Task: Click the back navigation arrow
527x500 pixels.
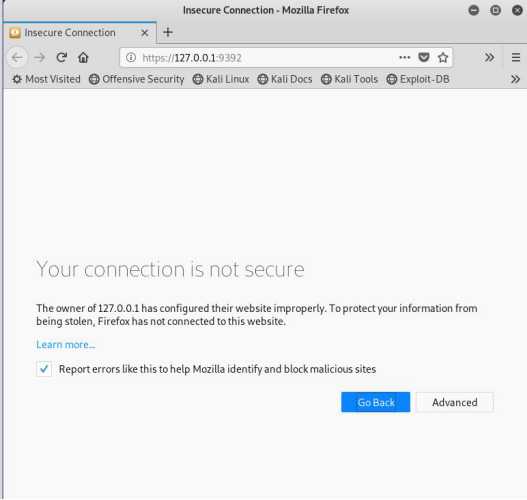Action: pos(17,58)
